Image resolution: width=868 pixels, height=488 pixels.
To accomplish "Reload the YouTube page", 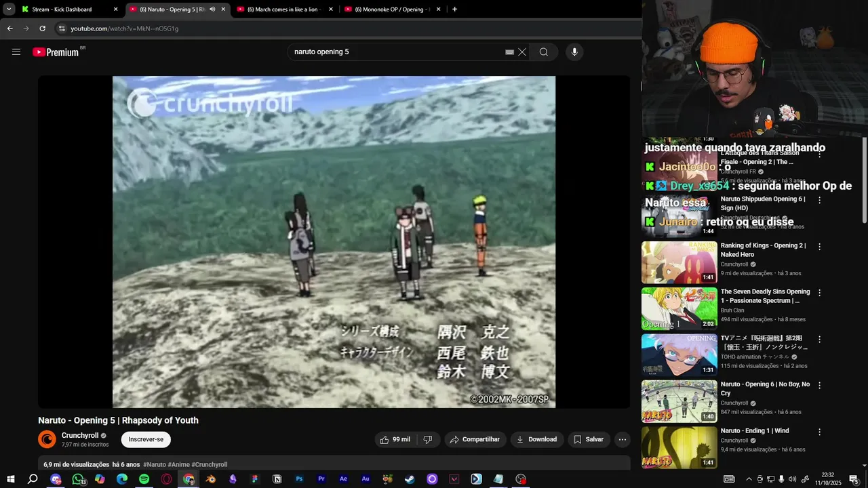I will click(42, 28).
